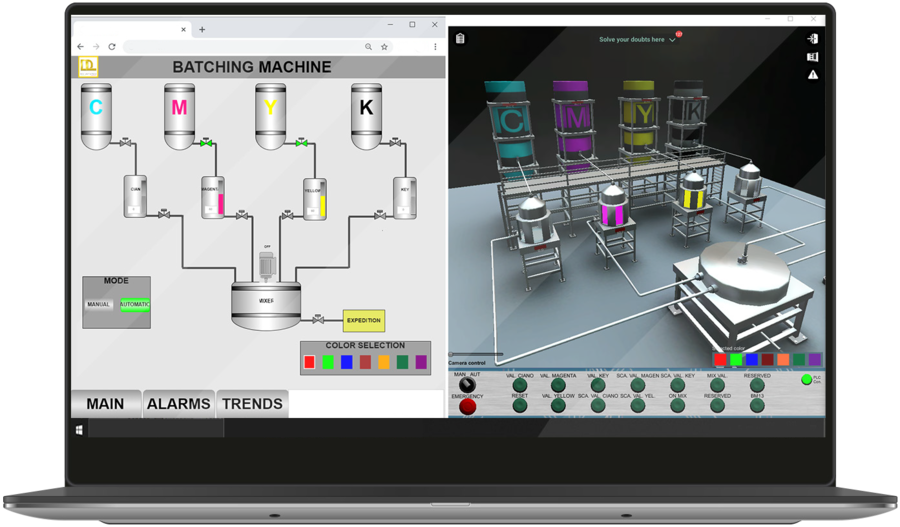Pick red in COLOR SELECTION panel
The width and height of the screenshot is (900, 527).
pyautogui.click(x=309, y=362)
